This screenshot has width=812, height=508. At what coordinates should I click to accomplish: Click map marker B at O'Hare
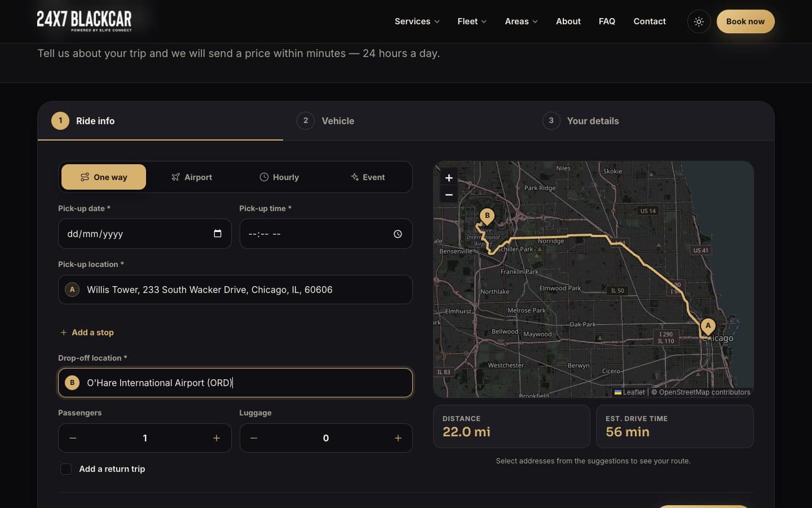(487, 216)
